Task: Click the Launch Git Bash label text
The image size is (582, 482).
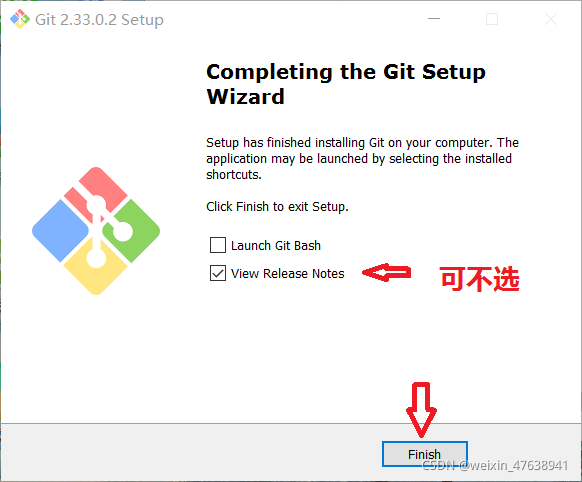Action: (x=276, y=246)
